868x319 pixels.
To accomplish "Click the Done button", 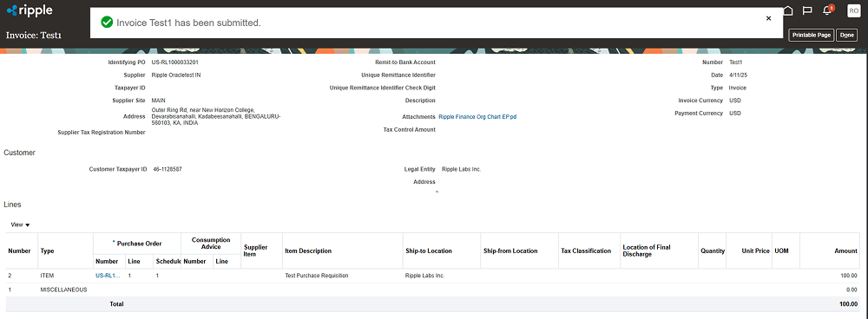I will tap(846, 35).
